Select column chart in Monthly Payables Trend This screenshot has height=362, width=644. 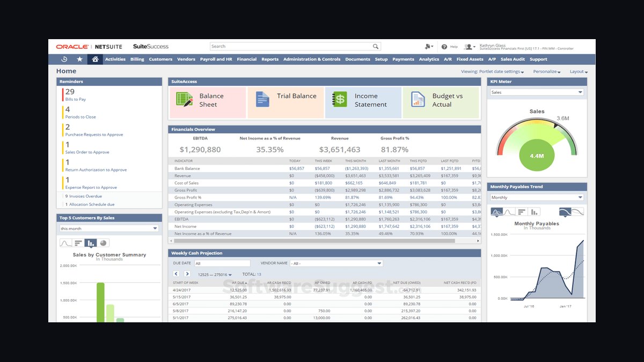click(x=535, y=212)
